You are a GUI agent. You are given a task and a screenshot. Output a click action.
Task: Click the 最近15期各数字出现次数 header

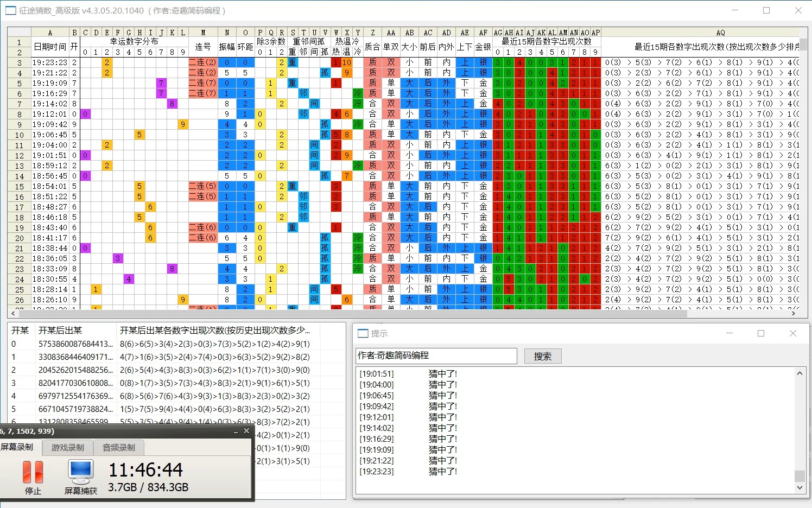point(547,42)
